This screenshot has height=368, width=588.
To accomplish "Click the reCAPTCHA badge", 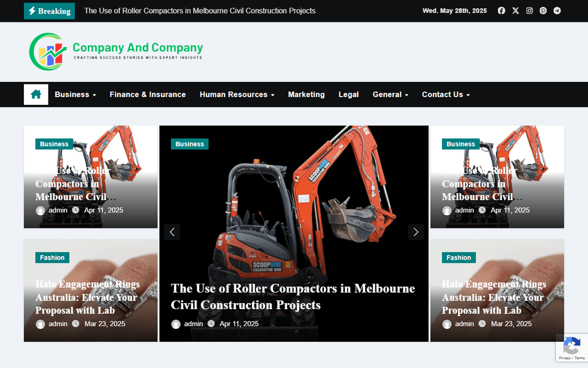I will (572, 348).
